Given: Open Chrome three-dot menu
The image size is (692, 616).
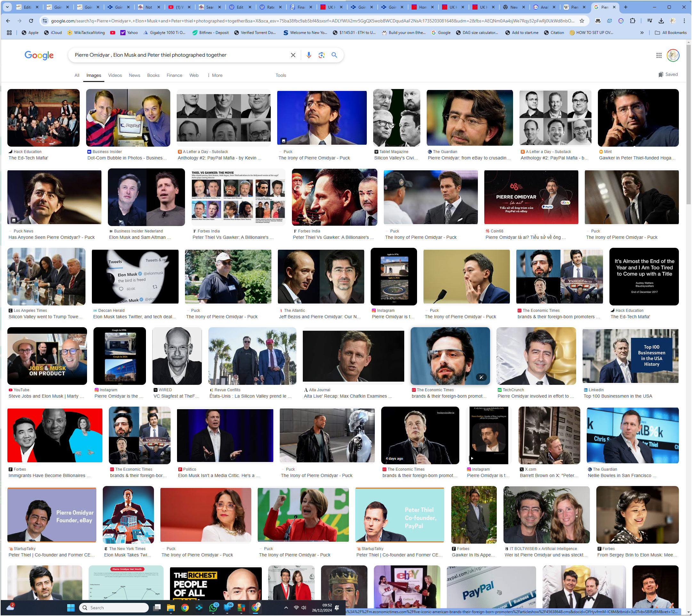Looking at the screenshot, I should 684,21.
